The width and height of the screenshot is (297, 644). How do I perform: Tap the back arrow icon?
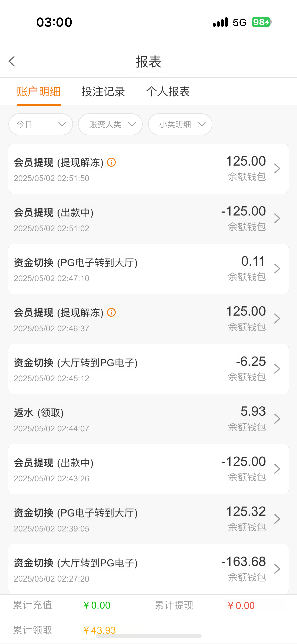(x=12, y=61)
